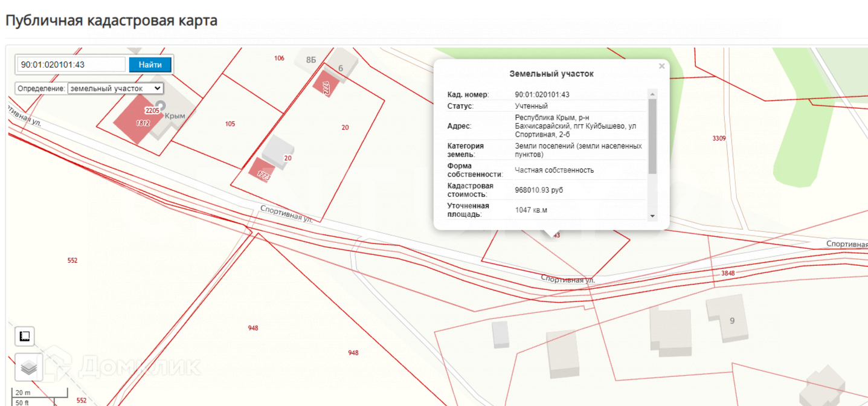Click parcel label 3848

[728, 273]
